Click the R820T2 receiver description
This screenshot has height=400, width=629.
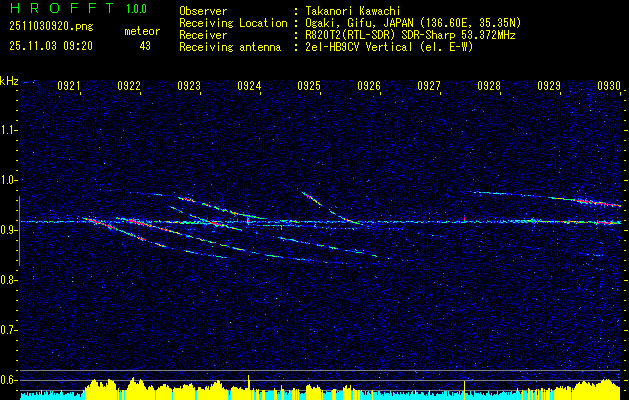(x=410, y=35)
